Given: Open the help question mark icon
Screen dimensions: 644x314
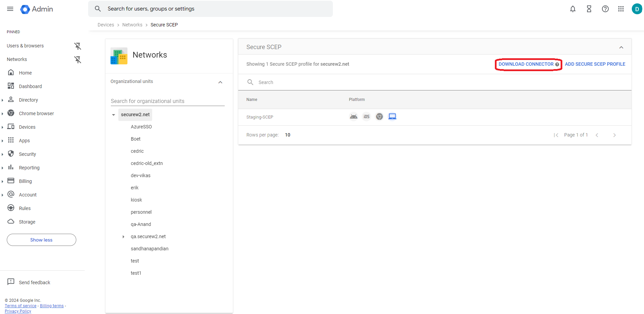Looking at the screenshot, I should click(x=605, y=9).
